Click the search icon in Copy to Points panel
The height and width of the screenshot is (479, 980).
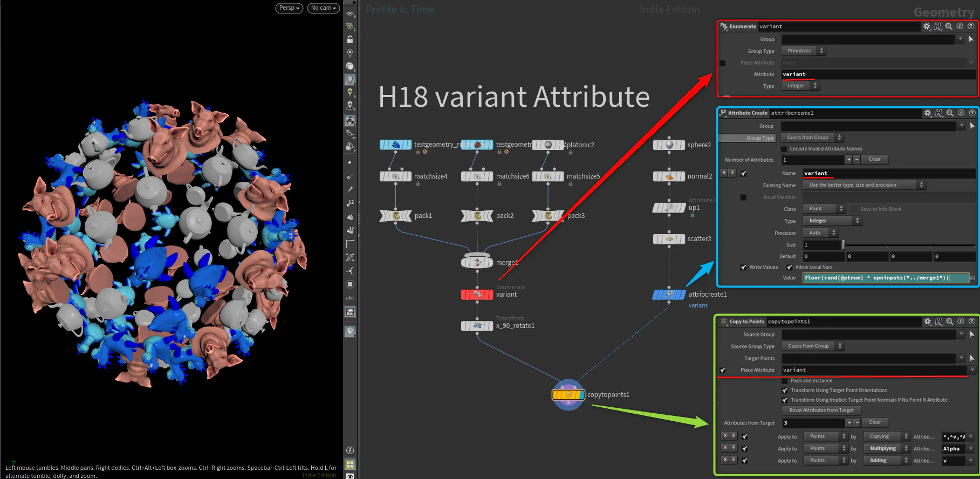tap(950, 321)
